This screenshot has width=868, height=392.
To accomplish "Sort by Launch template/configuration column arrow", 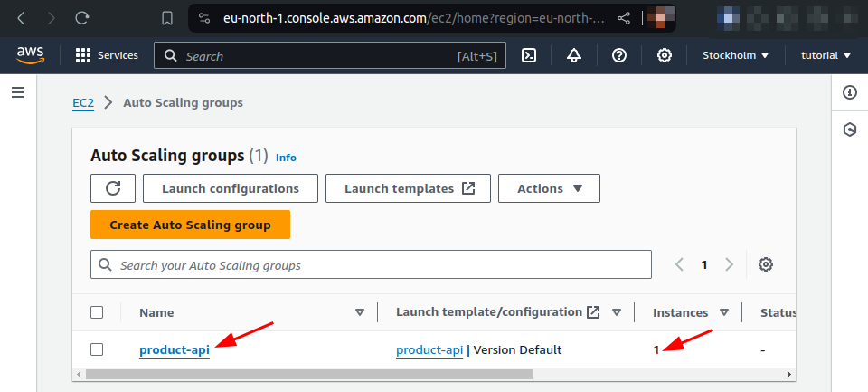I will (617, 312).
